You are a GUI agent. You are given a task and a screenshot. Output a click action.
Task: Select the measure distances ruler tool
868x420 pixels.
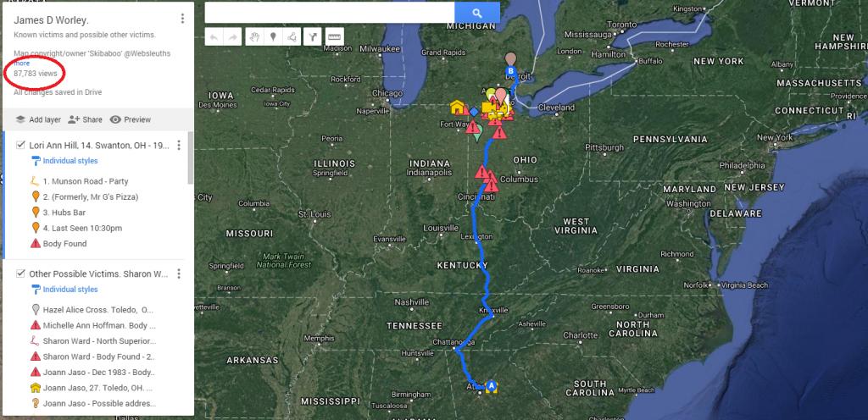334,37
